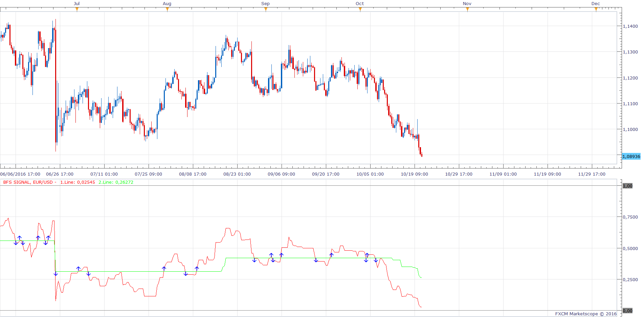This screenshot has height=317, width=644.
Task: Click the 1,1400 price axis label
Action: (x=630, y=26)
